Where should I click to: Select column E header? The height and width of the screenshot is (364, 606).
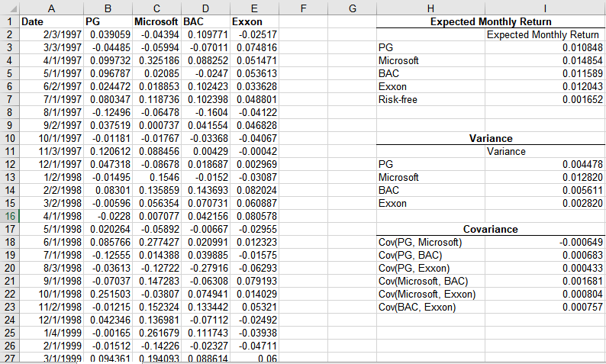click(x=254, y=8)
